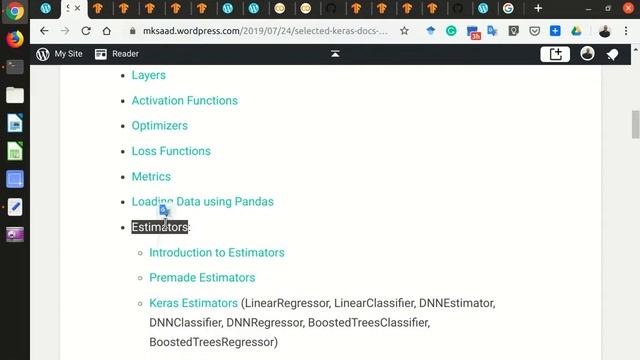This screenshot has height=360, width=640.
Task: Bookmark this page with the star
Action: [x=404, y=31]
